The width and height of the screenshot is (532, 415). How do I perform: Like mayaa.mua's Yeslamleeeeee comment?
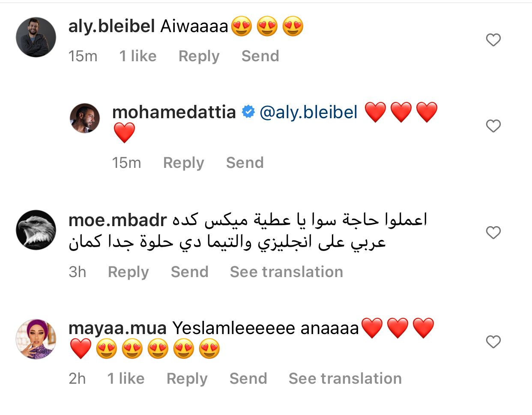493,342
